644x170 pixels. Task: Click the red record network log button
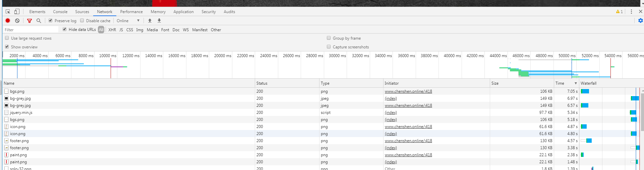click(x=8, y=20)
